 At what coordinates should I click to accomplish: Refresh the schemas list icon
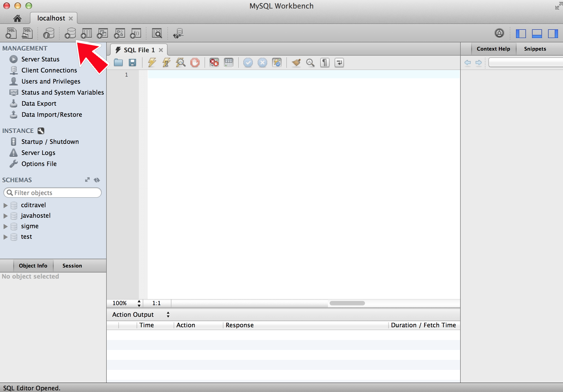pos(97,180)
